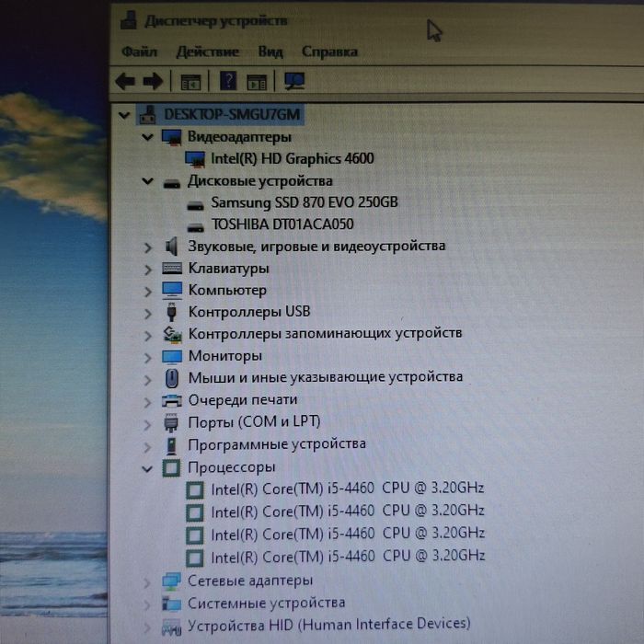
Task: Click the drive icon beside Samsung SSD 870 EVO
Action: [x=195, y=205]
